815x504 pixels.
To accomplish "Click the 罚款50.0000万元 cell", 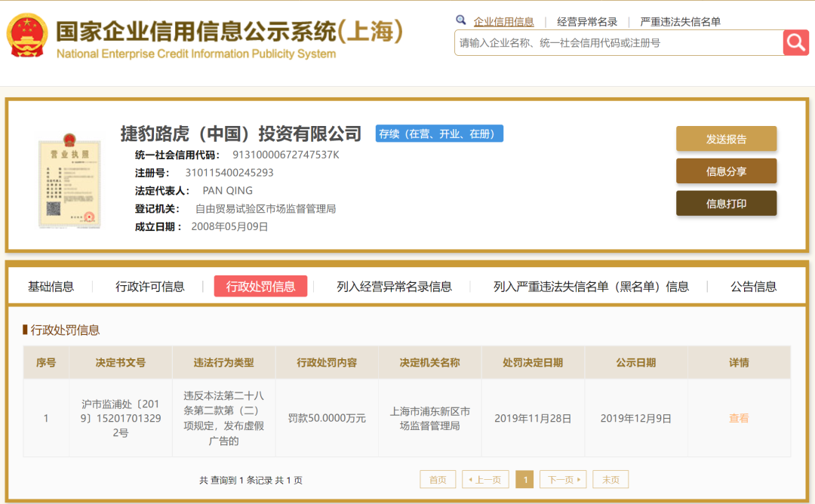I will (x=327, y=418).
